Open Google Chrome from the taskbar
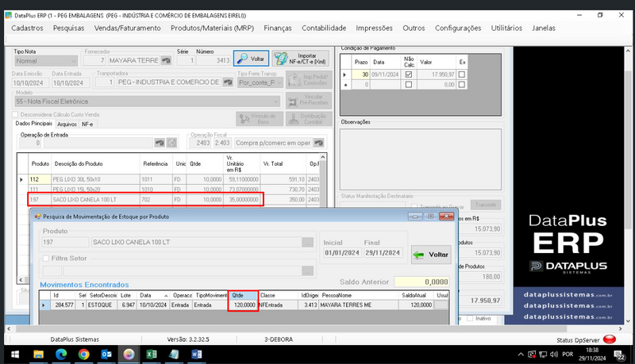635x364 pixels. click(x=84, y=354)
